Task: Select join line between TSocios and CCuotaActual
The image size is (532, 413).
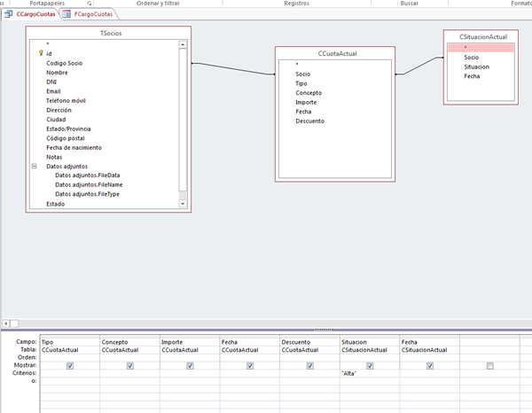Action: (231, 68)
